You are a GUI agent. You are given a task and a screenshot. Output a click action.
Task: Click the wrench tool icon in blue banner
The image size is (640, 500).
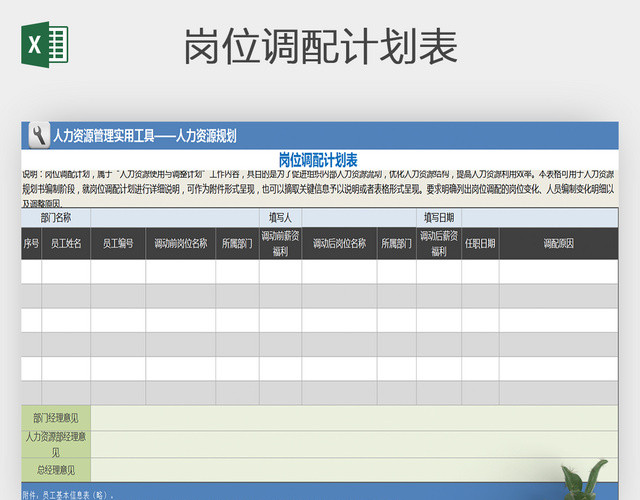point(39,135)
